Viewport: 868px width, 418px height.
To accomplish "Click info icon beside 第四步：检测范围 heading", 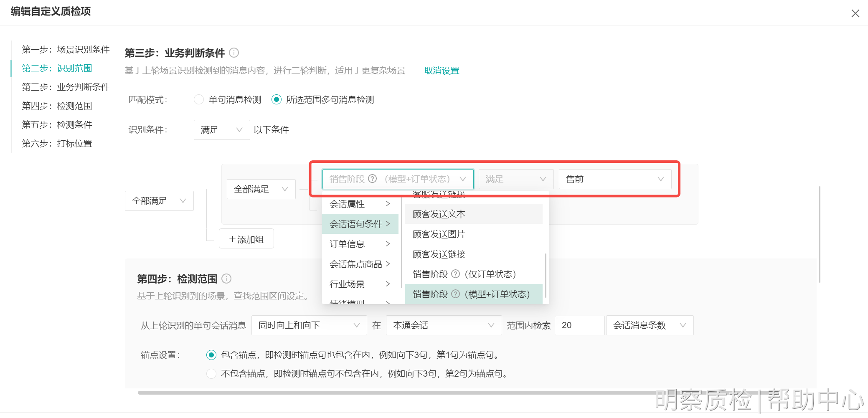I will 226,279.
